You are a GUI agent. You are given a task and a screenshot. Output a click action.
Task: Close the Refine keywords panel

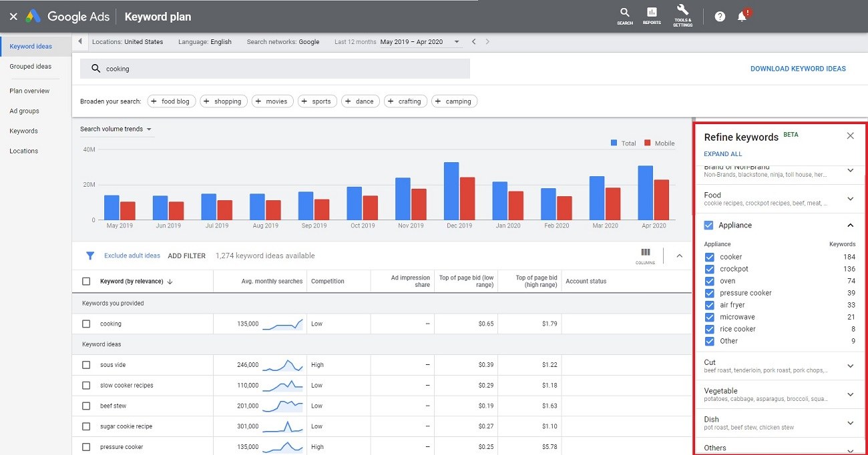(850, 136)
